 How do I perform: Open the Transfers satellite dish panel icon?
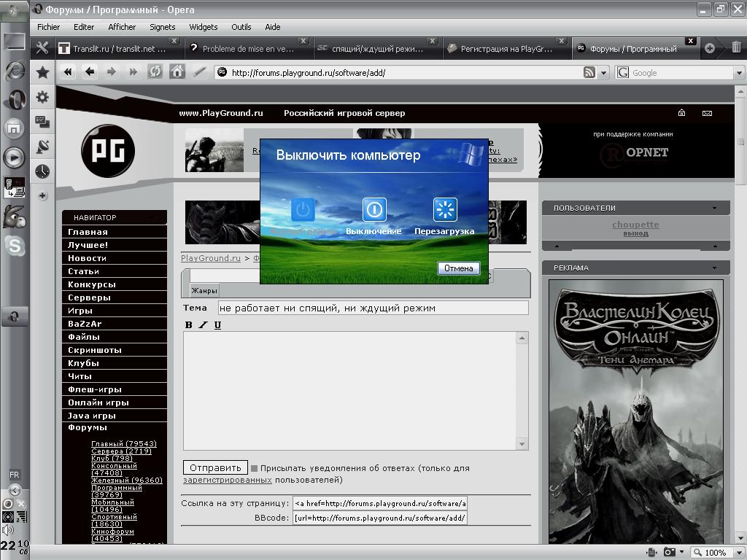point(42,147)
